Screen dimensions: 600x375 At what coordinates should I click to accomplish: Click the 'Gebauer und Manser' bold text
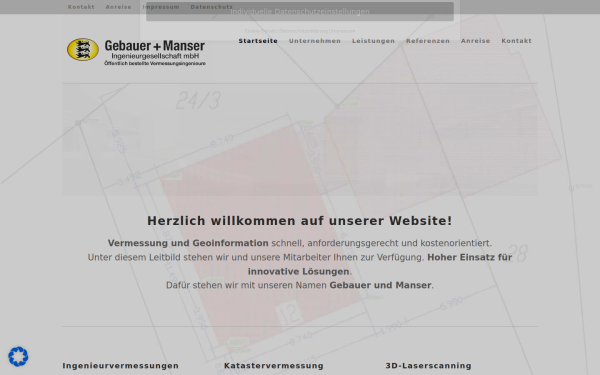[x=380, y=285]
